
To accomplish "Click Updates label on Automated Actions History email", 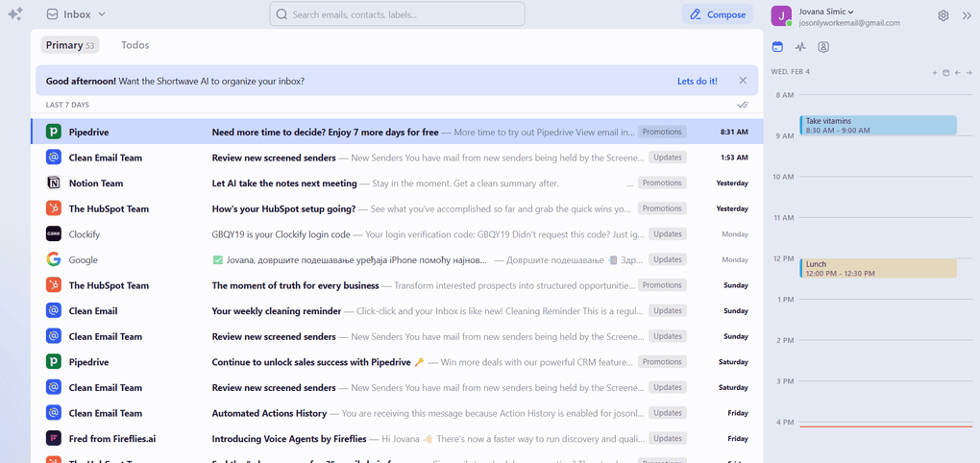I will point(668,412).
